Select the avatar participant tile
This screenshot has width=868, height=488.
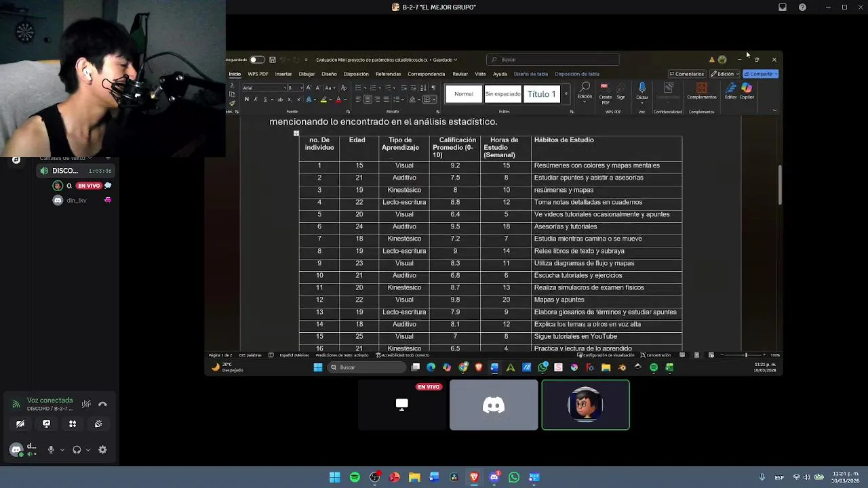(x=585, y=405)
